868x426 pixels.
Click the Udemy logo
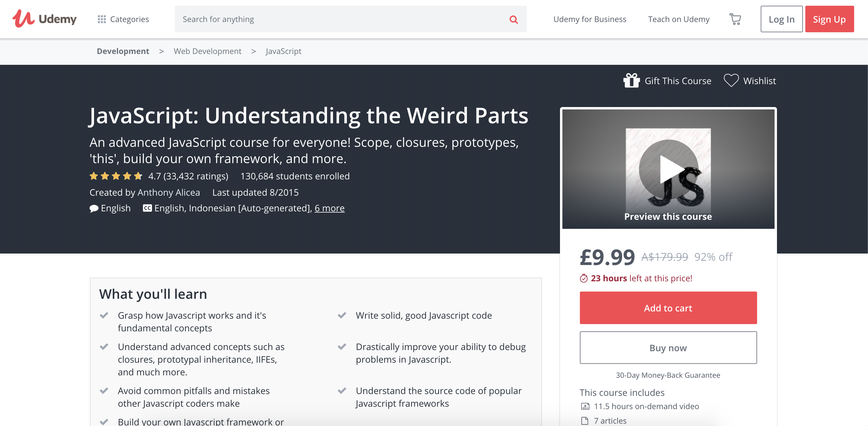[44, 19]
